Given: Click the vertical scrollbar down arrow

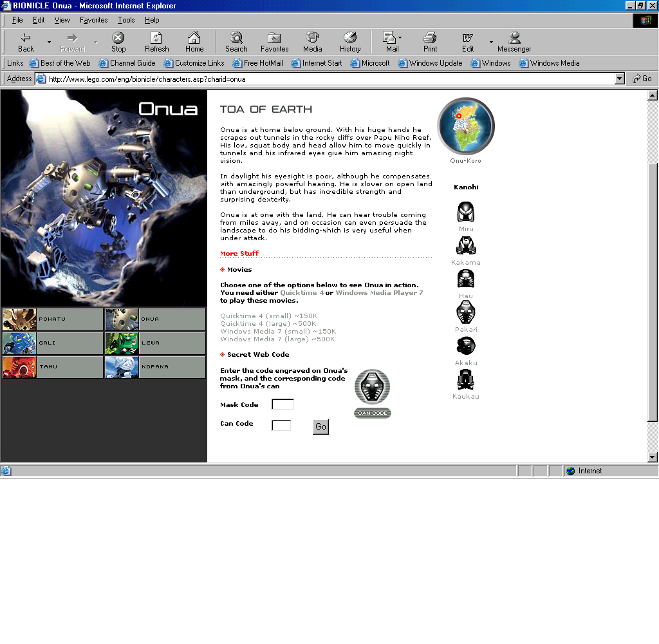Looking at the screenshot, I should [653, 457].
